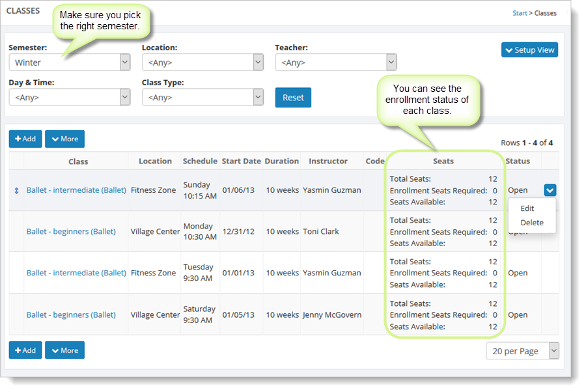Image resolution: width=586 pixels, height=392 pixels.
Task: Open the Sunday Ballet - intermediate class link
Action: point(76,190)
